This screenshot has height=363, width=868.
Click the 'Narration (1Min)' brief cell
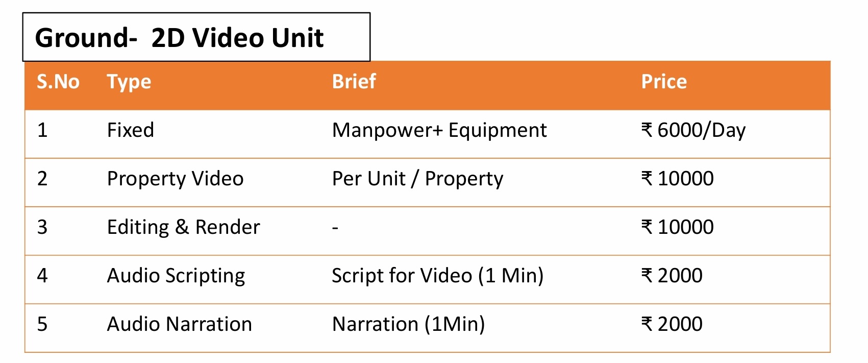point(408,324)
